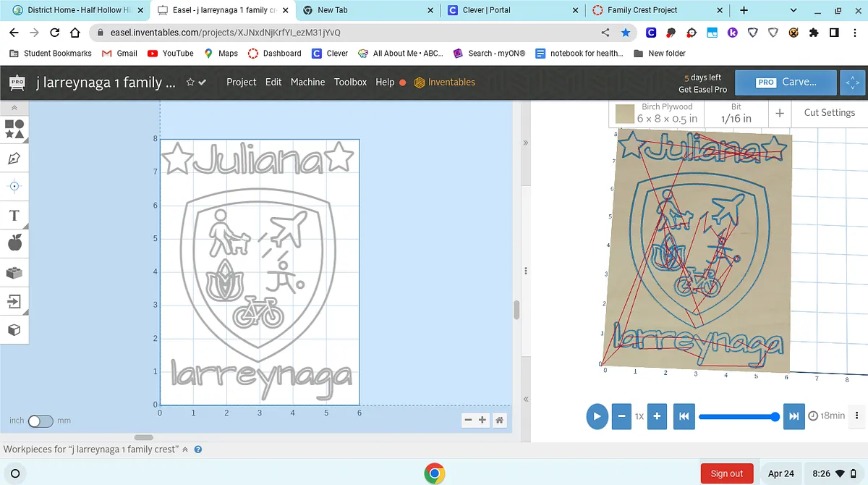Collapse the left tool sidebar
The width and height of the screenshot is (868, 485).
[x=14, y=108]
